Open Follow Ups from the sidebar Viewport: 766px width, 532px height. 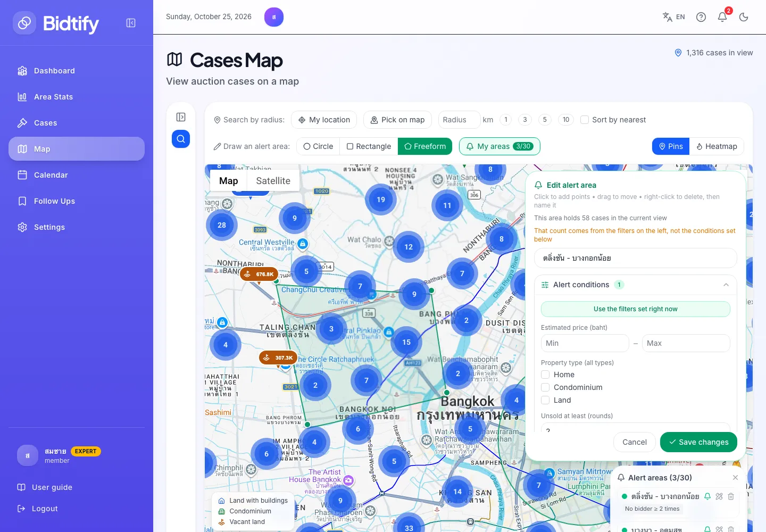coord(77,201)
